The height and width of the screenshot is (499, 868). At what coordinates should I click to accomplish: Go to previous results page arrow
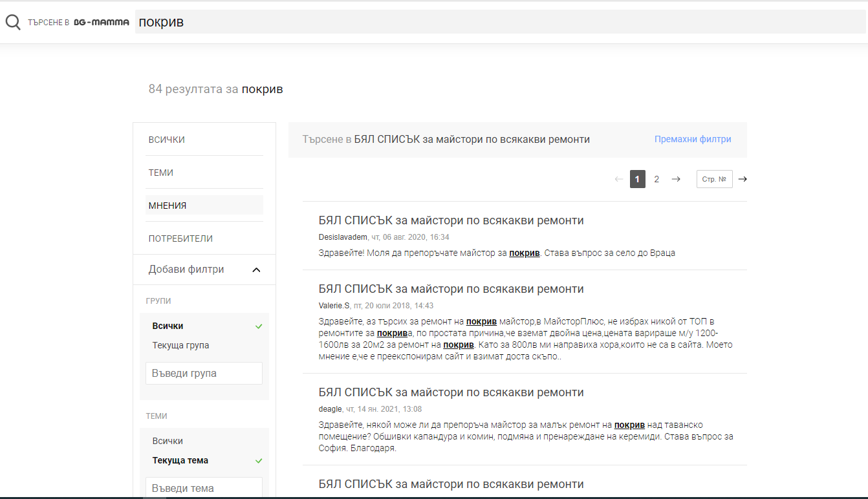click(x=619, y=179)
